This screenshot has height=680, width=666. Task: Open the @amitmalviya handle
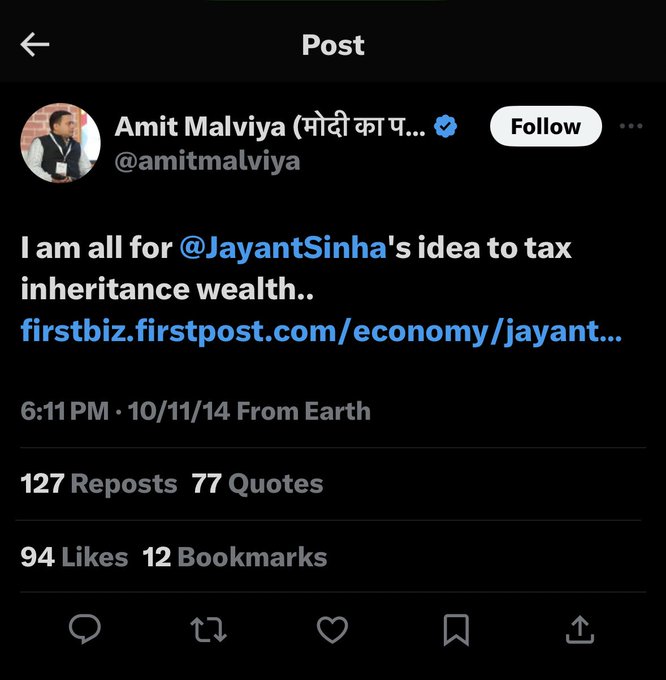coord(207,161)
